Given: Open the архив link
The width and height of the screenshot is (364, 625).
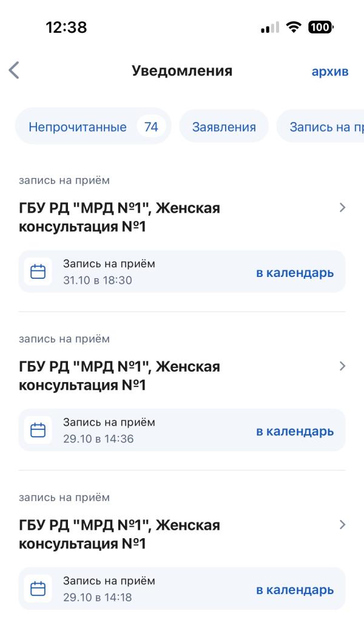Looking at the screenshot, I should tap(329, 72).
